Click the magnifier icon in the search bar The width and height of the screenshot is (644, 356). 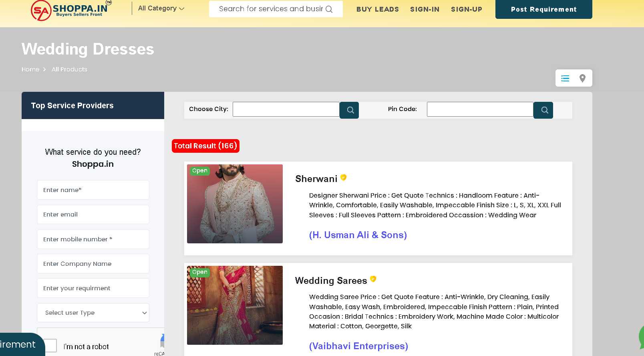click(x=329, y=9)
